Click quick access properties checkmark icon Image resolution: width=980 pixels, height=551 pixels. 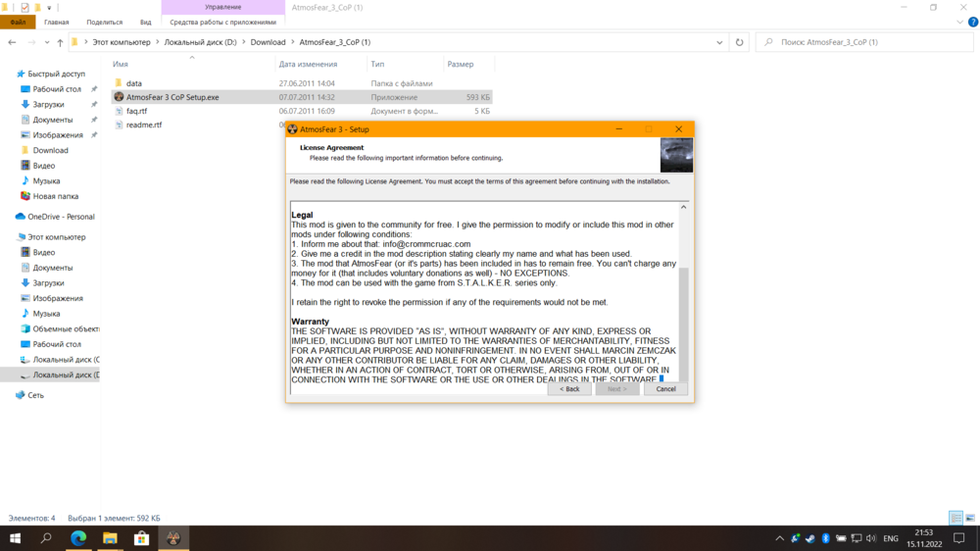[24, 8]
